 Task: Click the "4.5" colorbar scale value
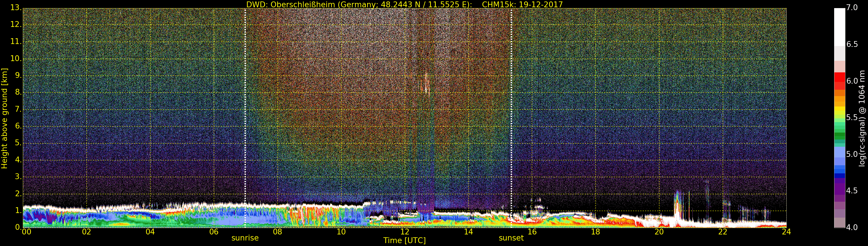point(852,191)
